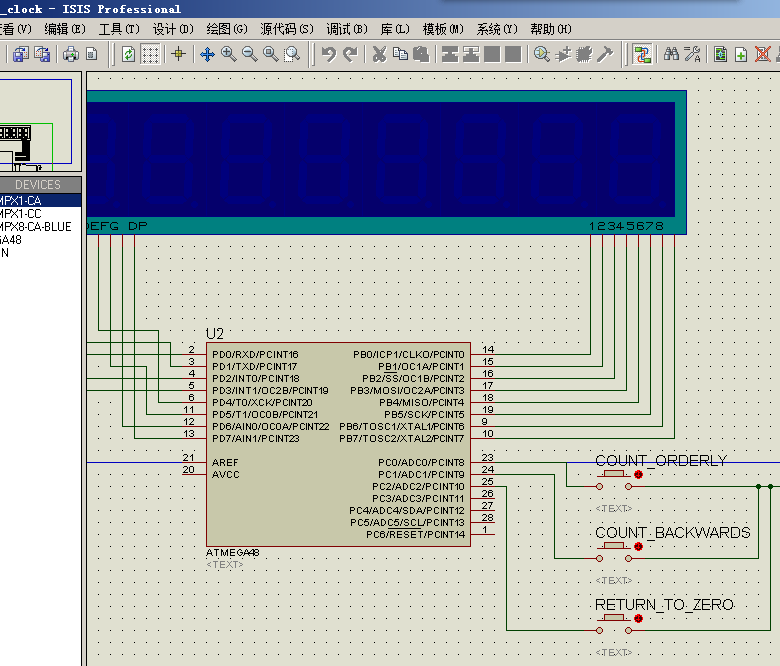Open the 系统(Y) system menu
780x666 pixels.
click(x=497, y=29)
